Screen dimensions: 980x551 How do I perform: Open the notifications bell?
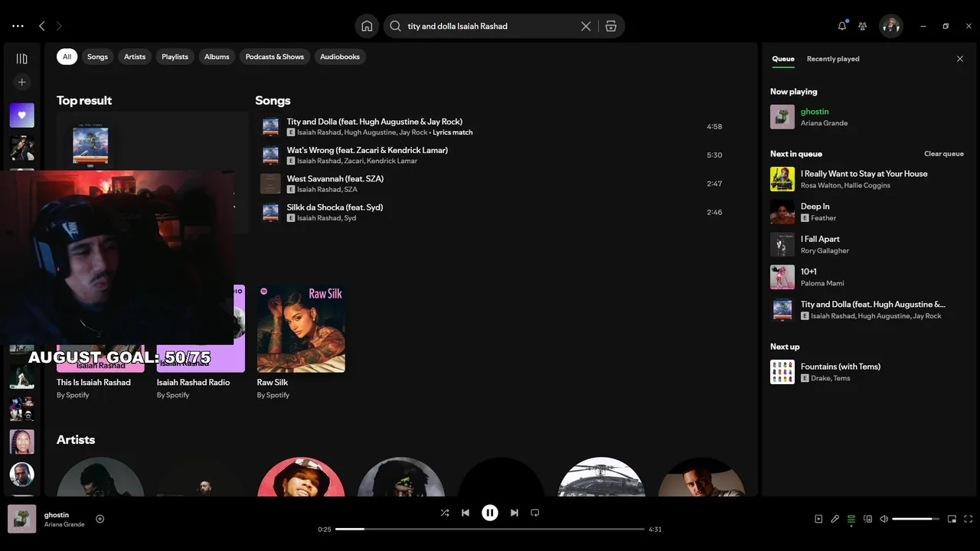coord(842,26)
